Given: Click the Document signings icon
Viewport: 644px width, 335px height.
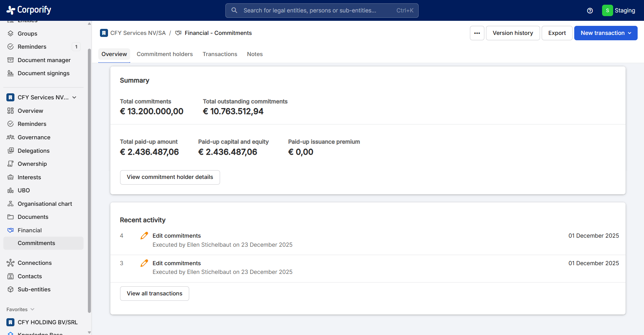Looking at the screenshot, I should tap(10, 73).
